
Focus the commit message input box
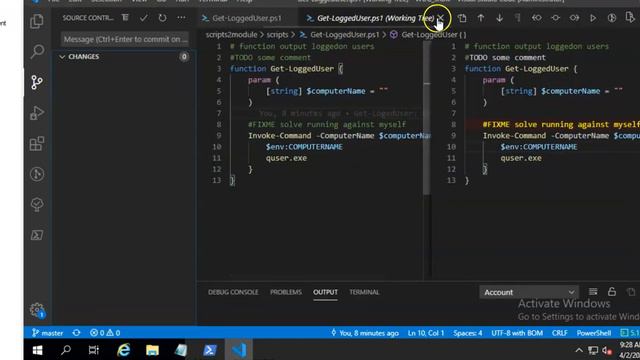125,39
